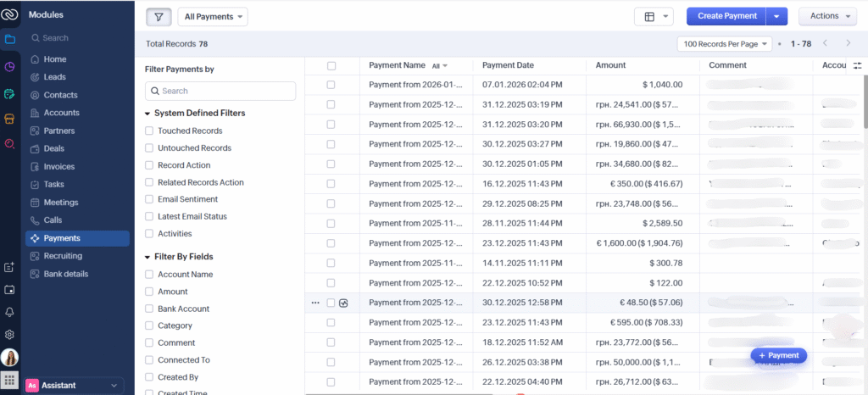Open the user profile avatar
Viewport: 868px width, 395px height.
pyautogui.click(x=9, y=358)
